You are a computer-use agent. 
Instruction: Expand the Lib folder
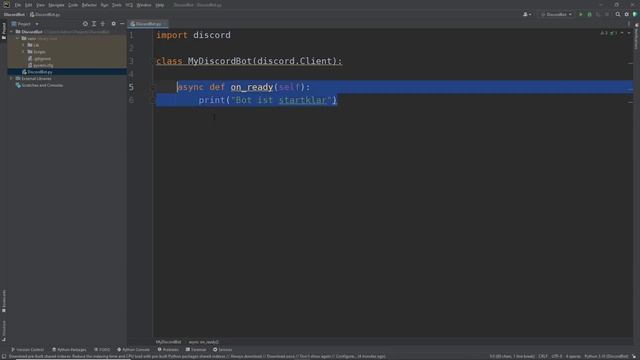coord(23,45)
